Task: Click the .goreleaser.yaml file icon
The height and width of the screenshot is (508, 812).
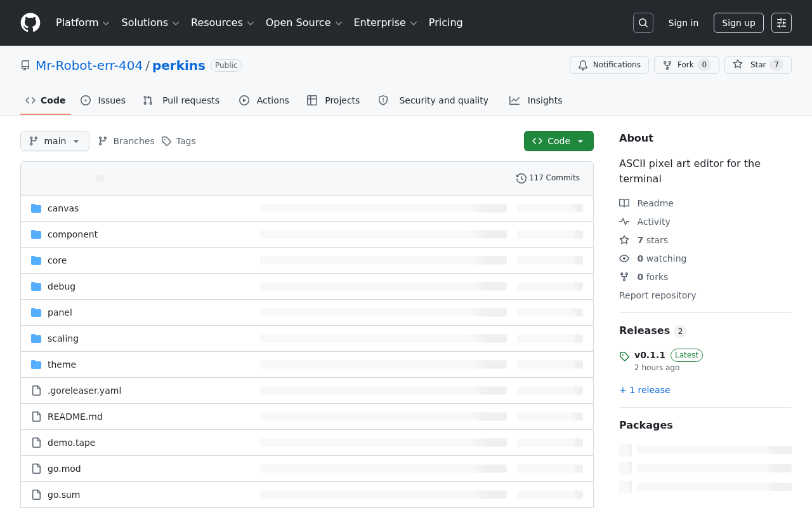Action: pyautogui.click(x=36, y=391)
